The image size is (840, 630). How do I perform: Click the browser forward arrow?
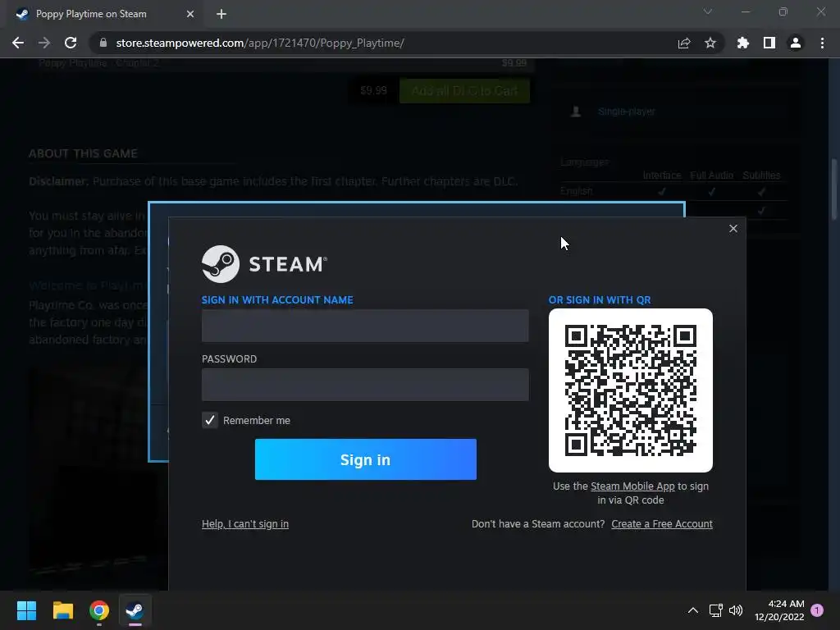(44, 43)
